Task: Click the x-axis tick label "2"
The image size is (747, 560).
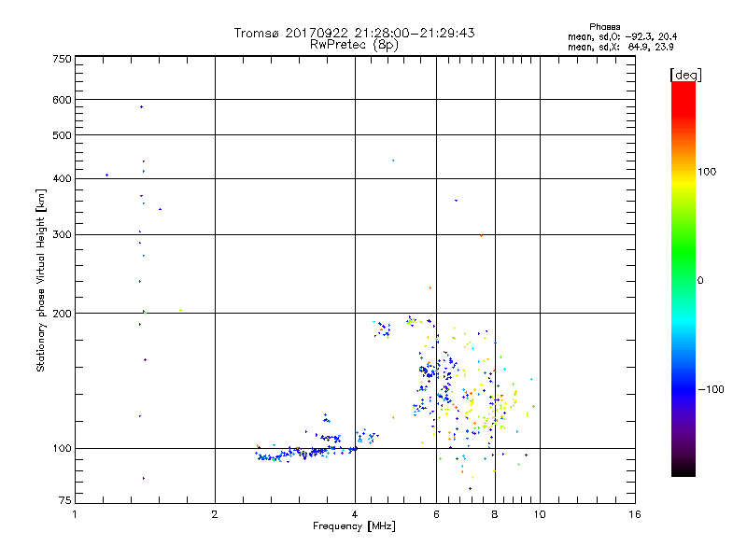Action: [x=215, y=514]
